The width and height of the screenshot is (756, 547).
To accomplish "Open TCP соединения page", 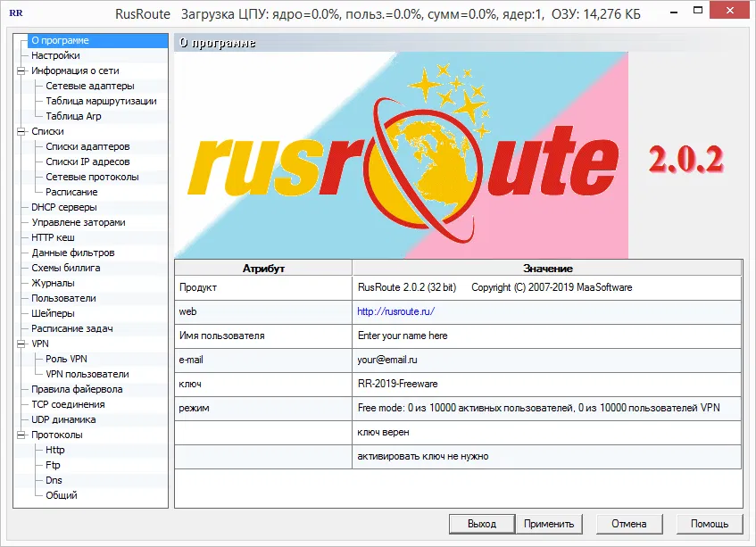I will coord(68,405).
